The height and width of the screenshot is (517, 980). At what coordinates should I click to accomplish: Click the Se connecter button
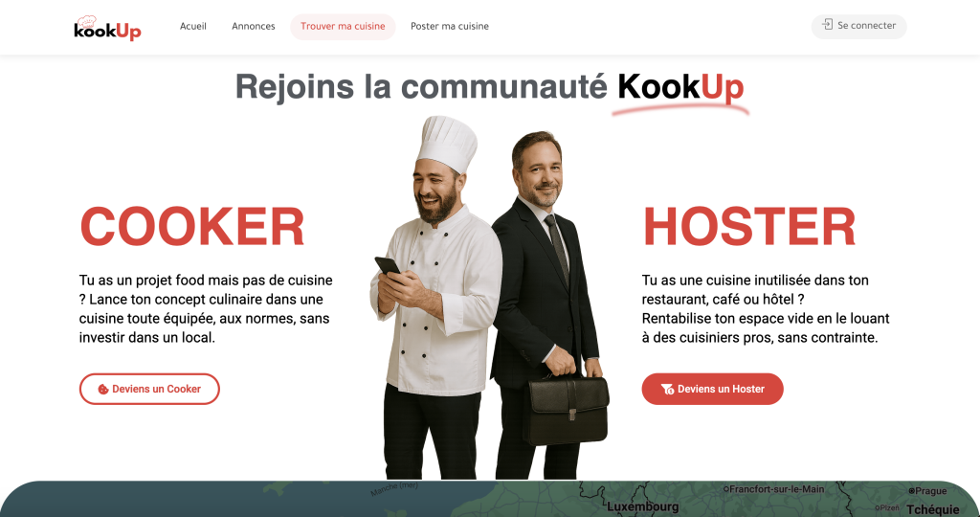[858, 26]
